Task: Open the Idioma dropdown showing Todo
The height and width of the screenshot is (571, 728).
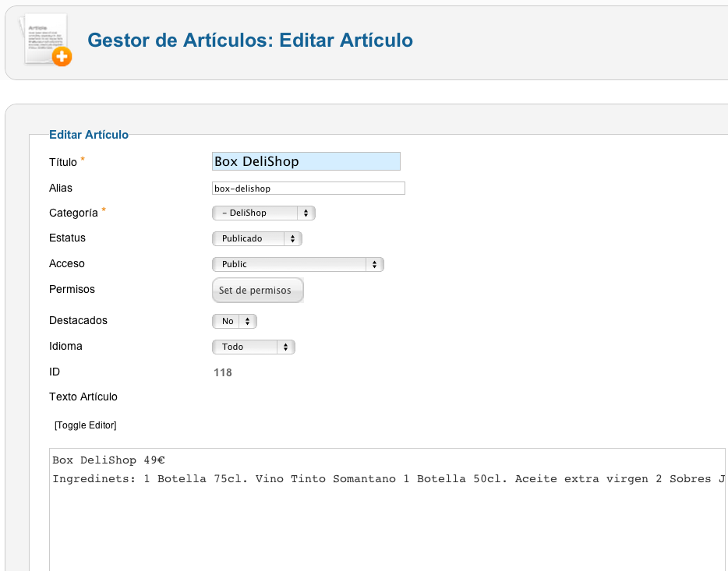Action: tap(253, 347)
